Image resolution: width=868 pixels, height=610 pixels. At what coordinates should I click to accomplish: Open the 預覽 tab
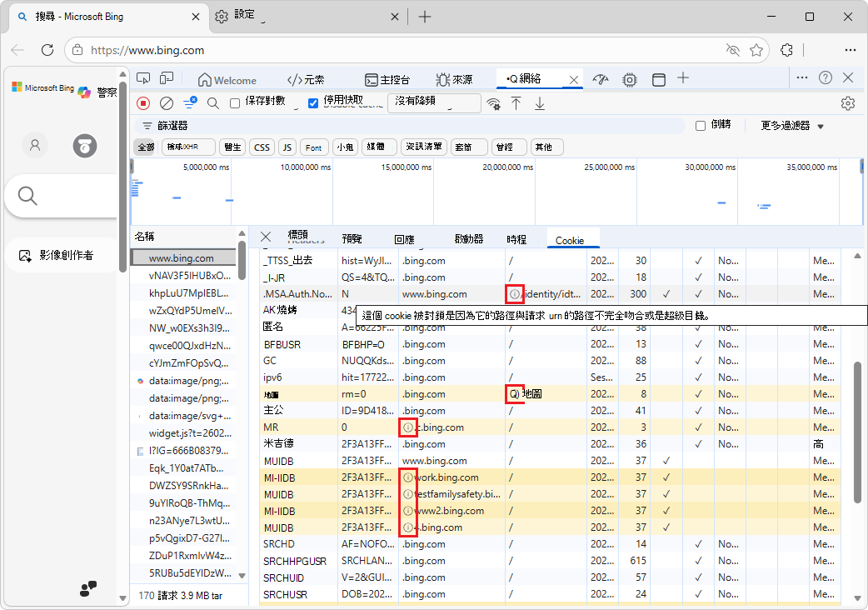pyautogui.click(x=352, y=238)
